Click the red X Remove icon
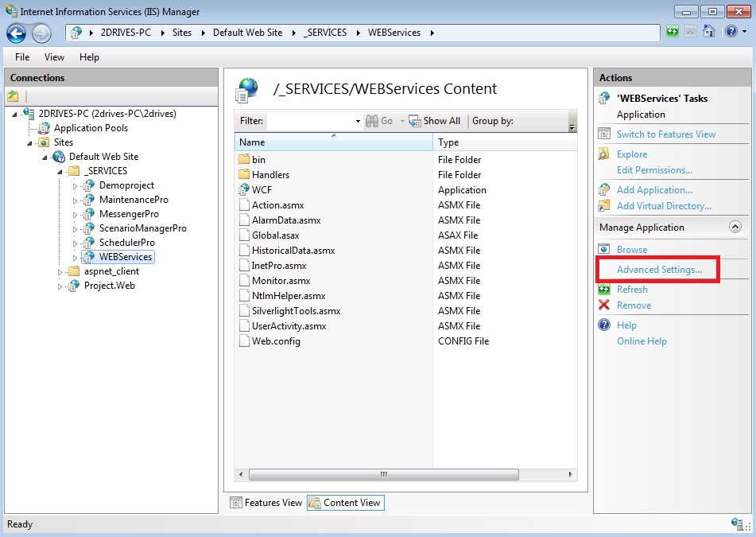Screen dimensions: 756x537 [604, 305]
